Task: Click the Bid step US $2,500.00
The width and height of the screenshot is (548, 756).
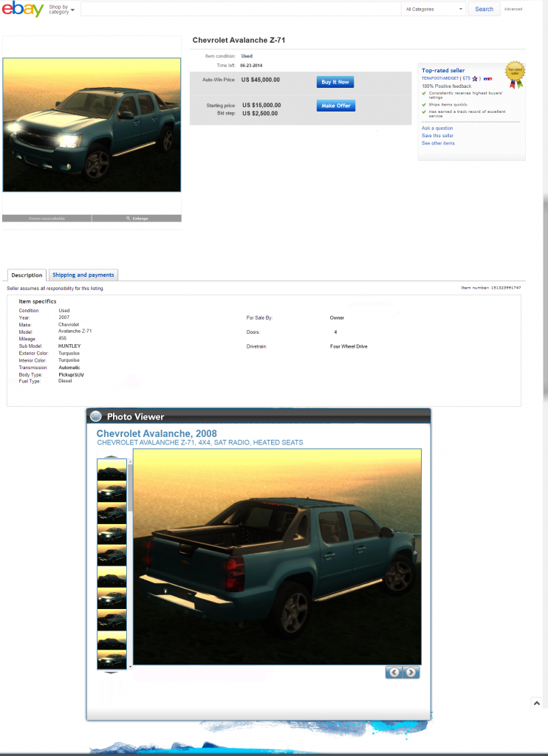Action: pos(260,114)
